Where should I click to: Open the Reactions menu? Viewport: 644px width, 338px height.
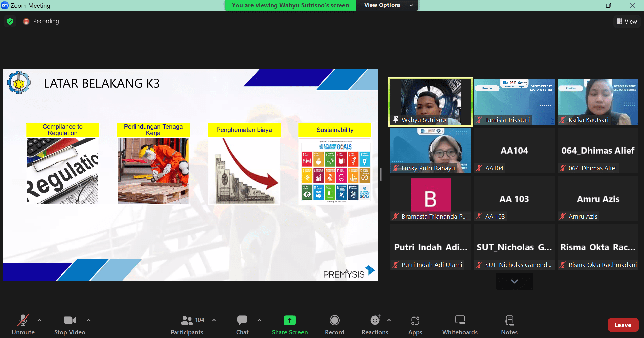375,320
